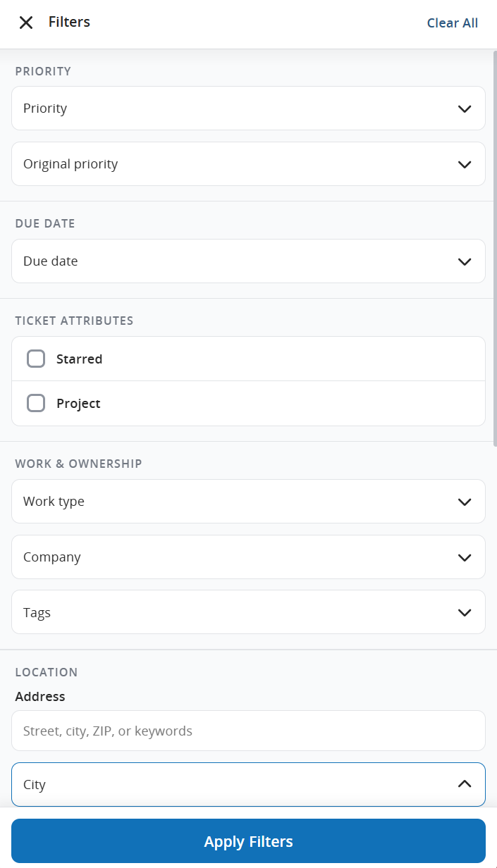Check the Starred checkbox
This screenshot has width=497, height=868.
click(x=36, y=359)
